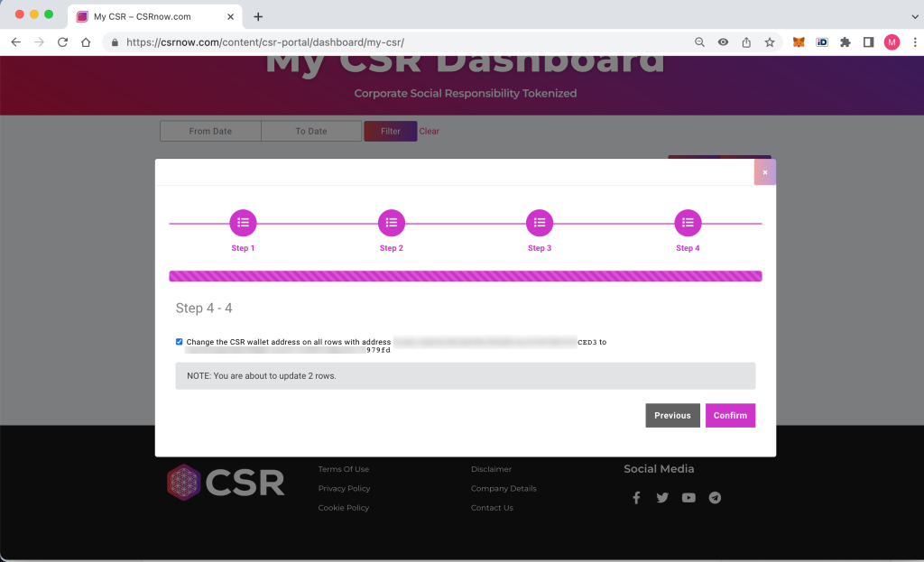The image size is (924, 562).
Task: Expand the tab search dropdown arrow
Action: coord(915,16)
